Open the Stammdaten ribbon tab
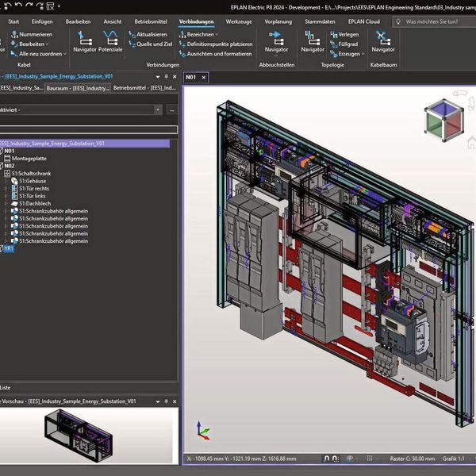476x476 pixels. [x=320, y=21]
